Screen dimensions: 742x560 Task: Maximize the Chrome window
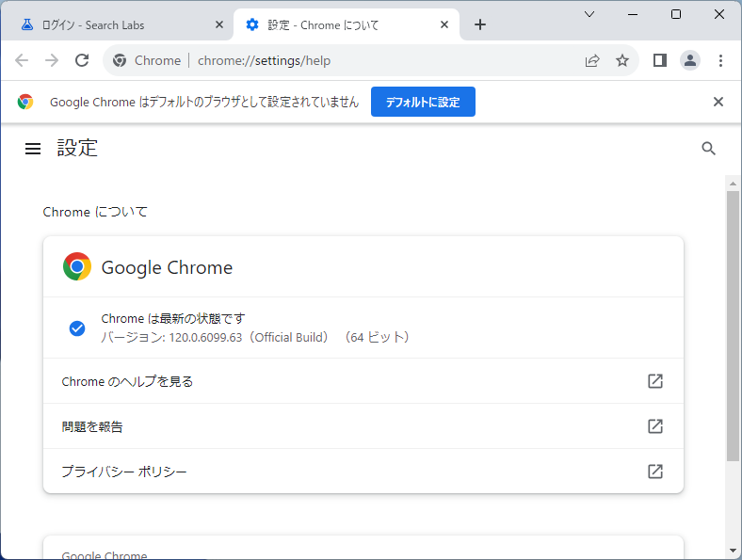click(x=676, y=14)
